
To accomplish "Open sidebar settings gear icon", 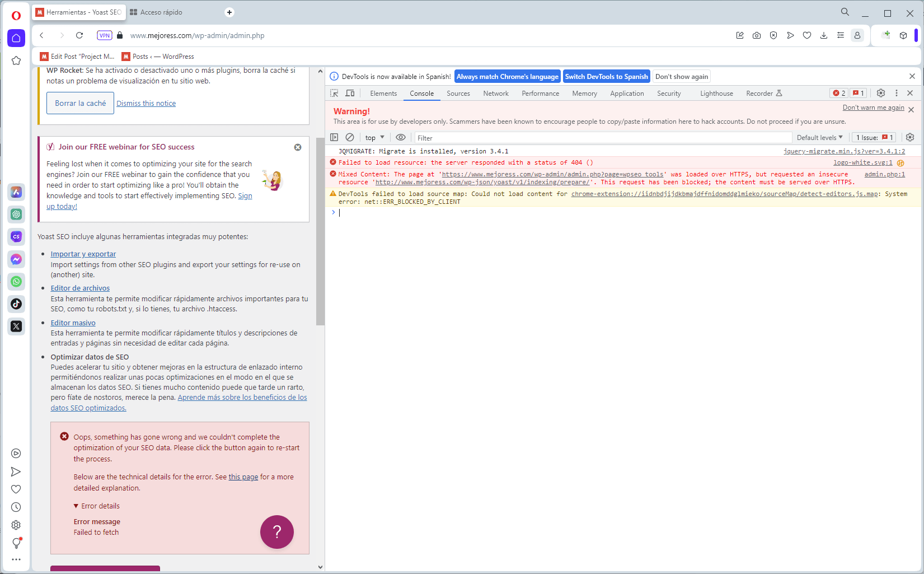I will (16, 525).
